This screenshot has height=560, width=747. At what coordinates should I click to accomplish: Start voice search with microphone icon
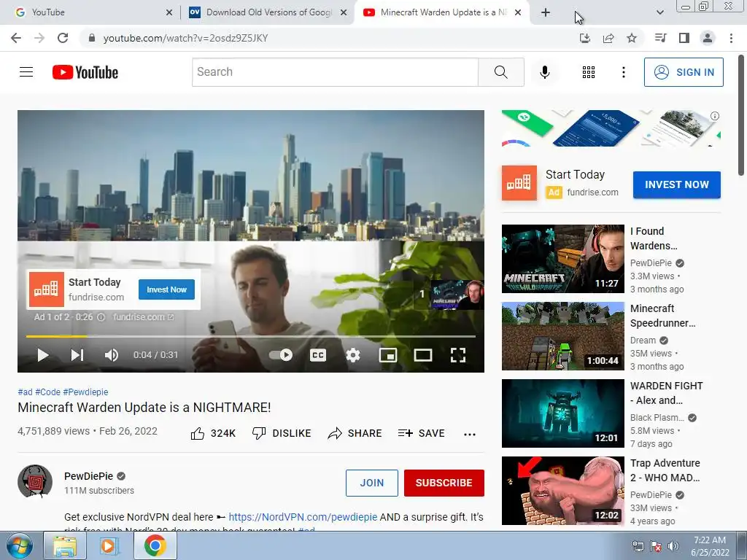pos(544,72)
